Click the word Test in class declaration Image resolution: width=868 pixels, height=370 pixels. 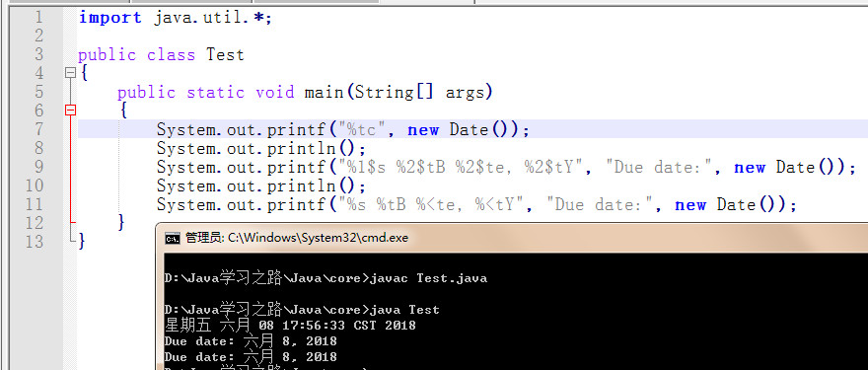click(225, 55)
